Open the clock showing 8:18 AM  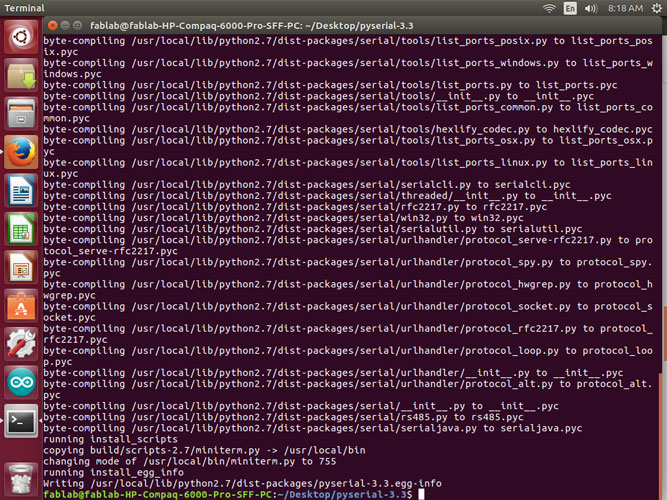(625, 8)
